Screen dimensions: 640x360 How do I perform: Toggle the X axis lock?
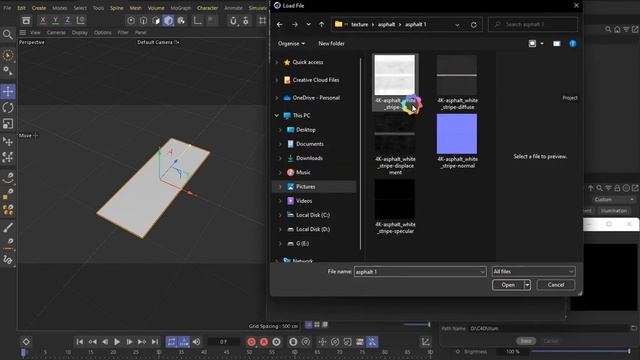[x=42, y=20]
